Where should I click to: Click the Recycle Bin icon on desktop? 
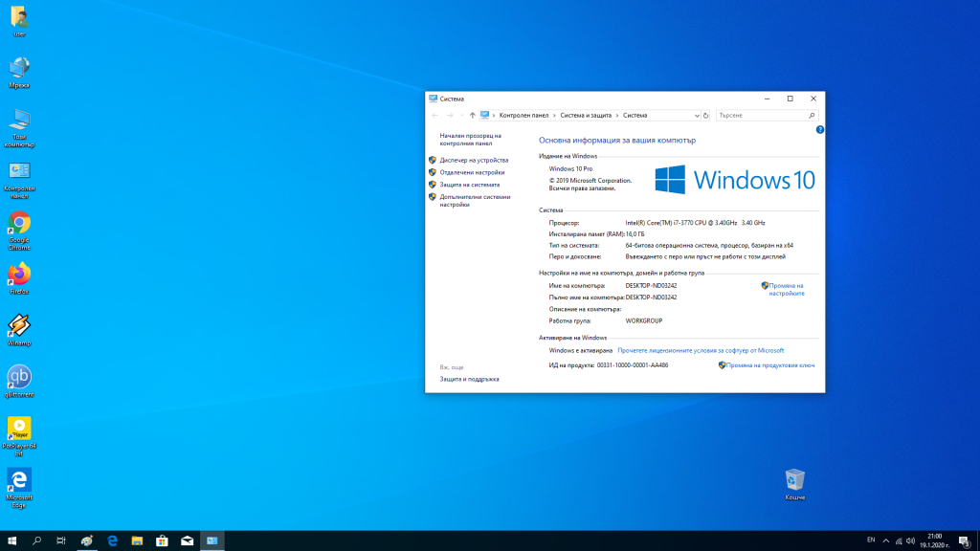coord(794,480)
